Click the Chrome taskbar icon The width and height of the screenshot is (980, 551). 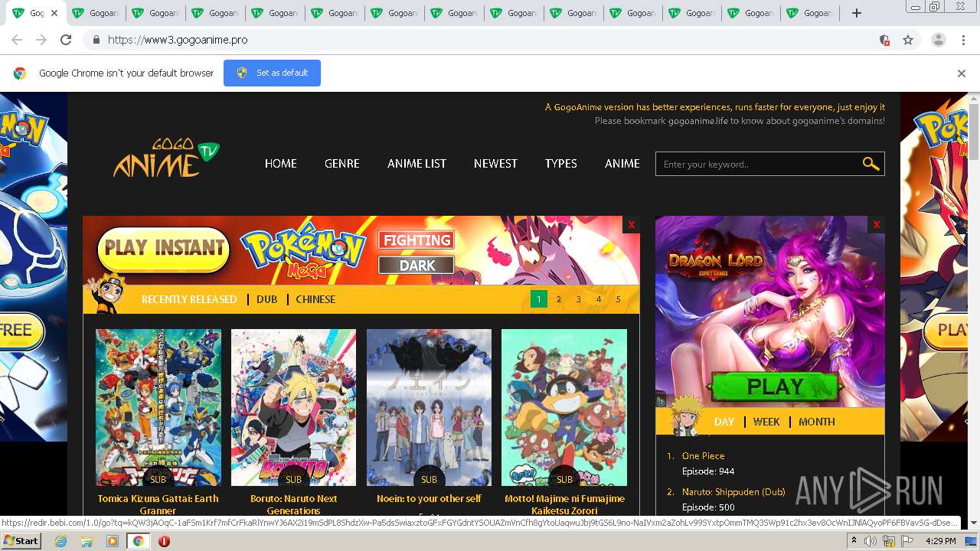click(x=139, y=541)
